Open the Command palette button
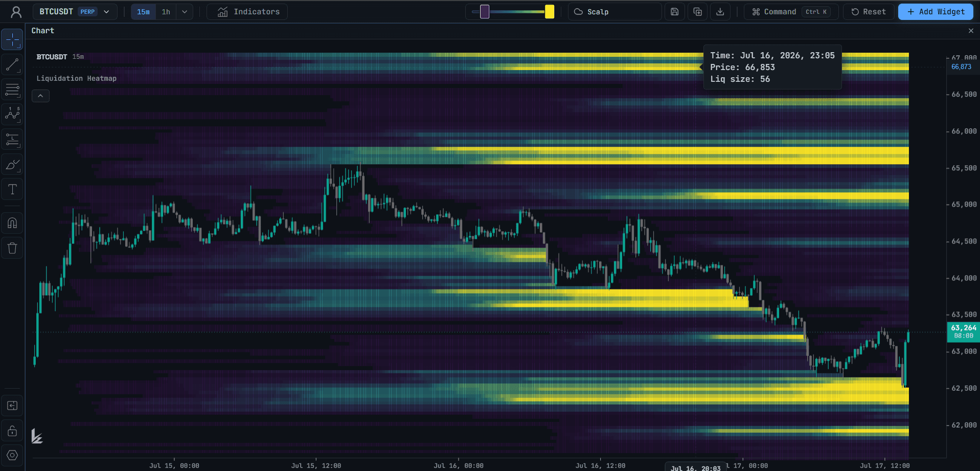This screenshot has width=980, height=471. 791,12
